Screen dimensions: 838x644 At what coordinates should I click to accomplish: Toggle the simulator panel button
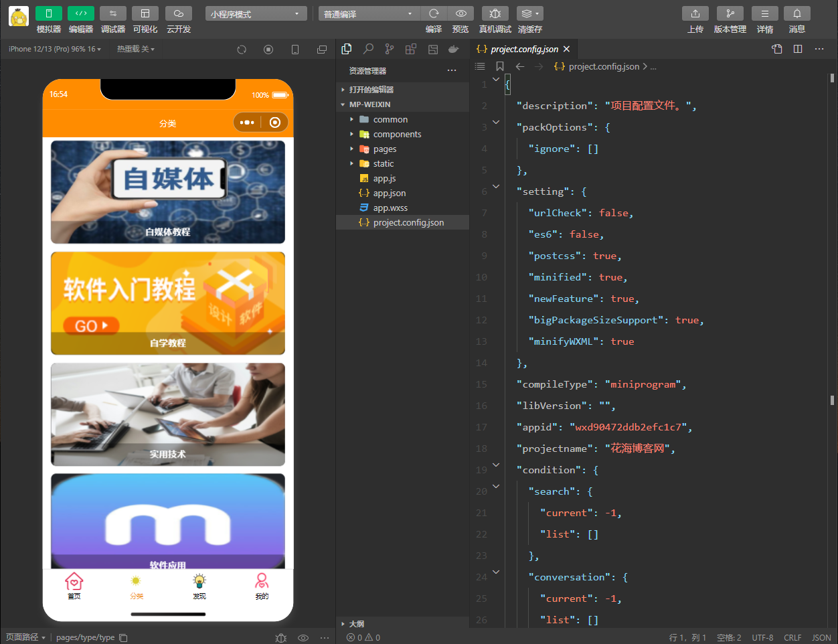[x=48, y=13]
